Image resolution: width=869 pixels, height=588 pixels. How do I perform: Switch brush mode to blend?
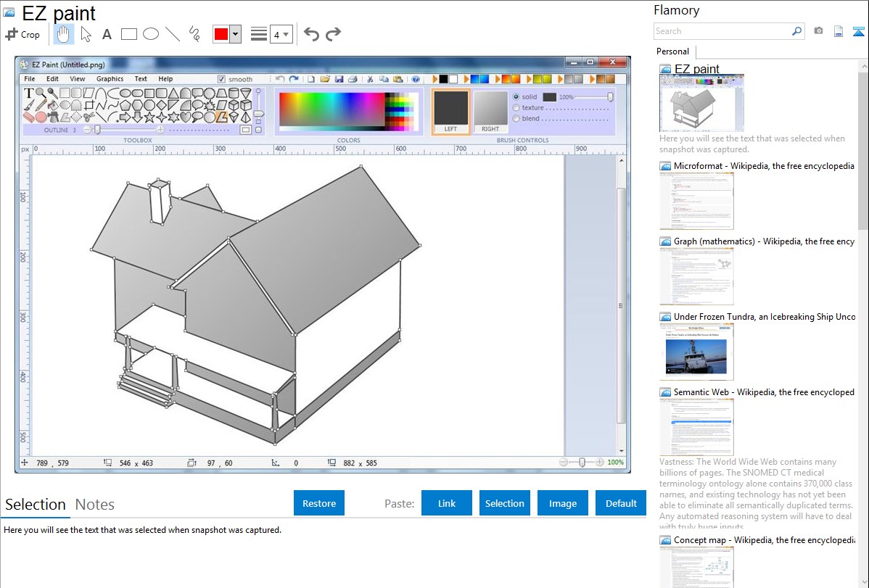515,118
